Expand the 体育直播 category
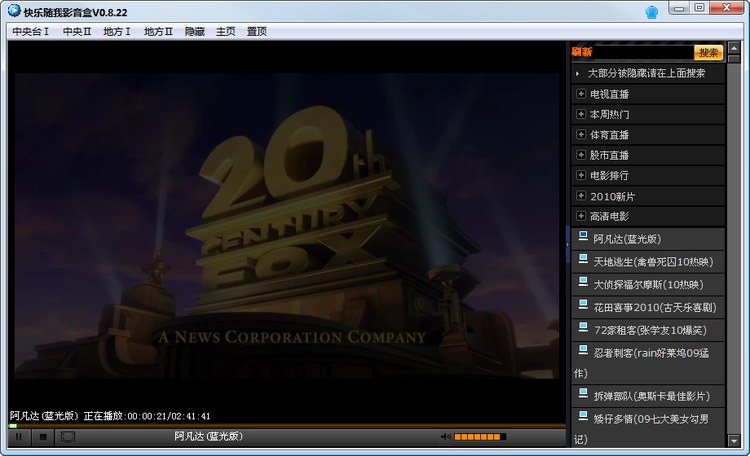Viewport: 750px width, 456px height. 580,134
